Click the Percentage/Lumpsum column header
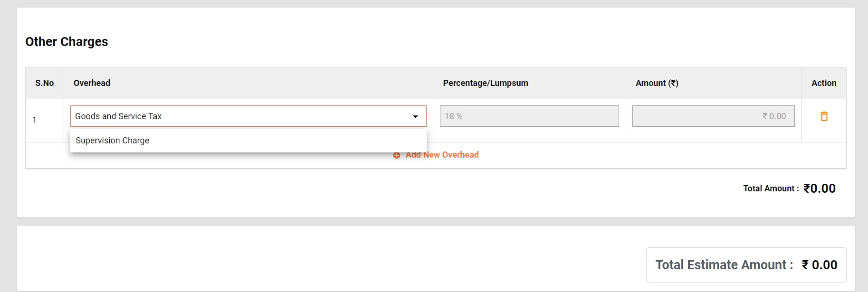 point(485,83)
